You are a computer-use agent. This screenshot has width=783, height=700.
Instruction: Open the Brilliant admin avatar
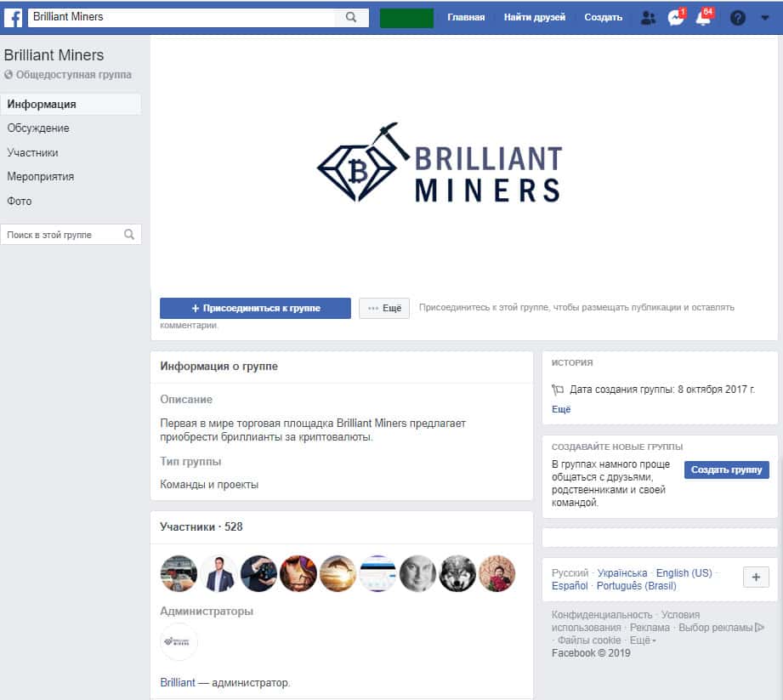179,641
